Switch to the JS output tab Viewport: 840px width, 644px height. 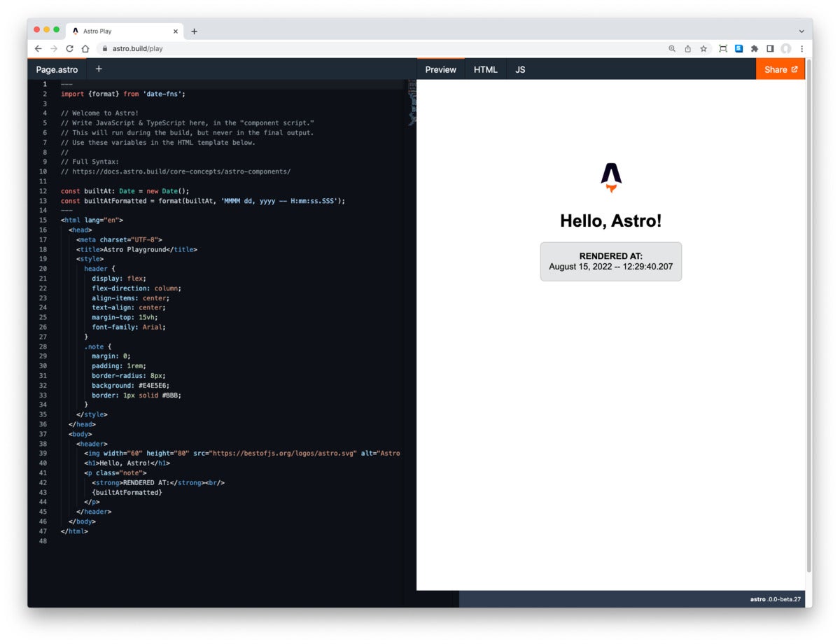click(x=520, y=69)
